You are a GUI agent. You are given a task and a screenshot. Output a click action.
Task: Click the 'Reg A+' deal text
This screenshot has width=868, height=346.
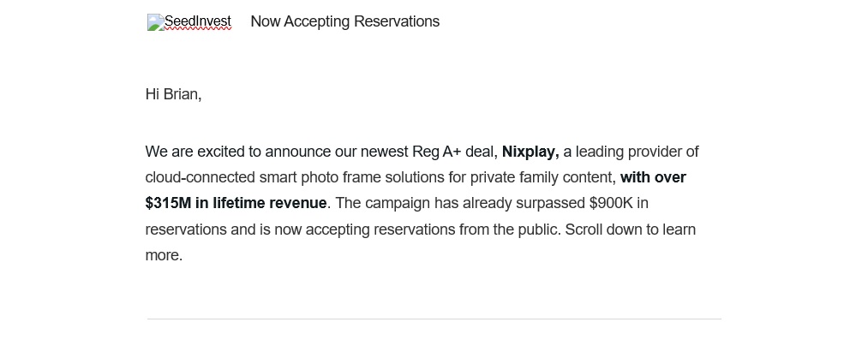pyautogui.click(x=437, y=152)
